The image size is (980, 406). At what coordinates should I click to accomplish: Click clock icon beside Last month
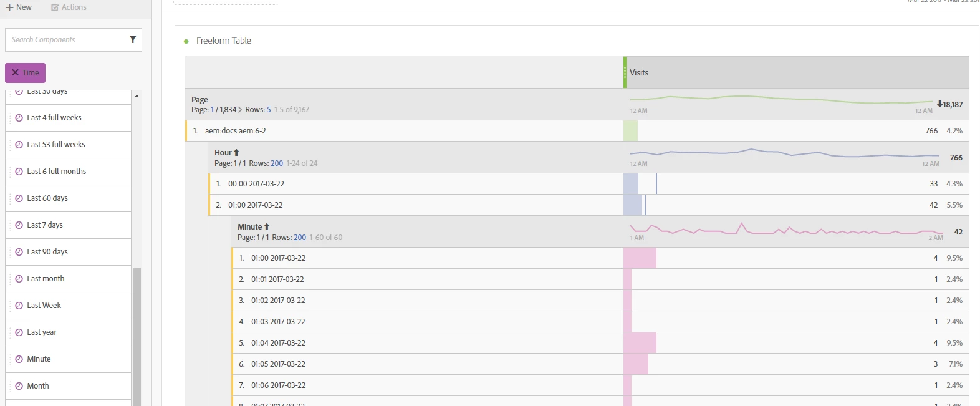click(x=19, y=279)
